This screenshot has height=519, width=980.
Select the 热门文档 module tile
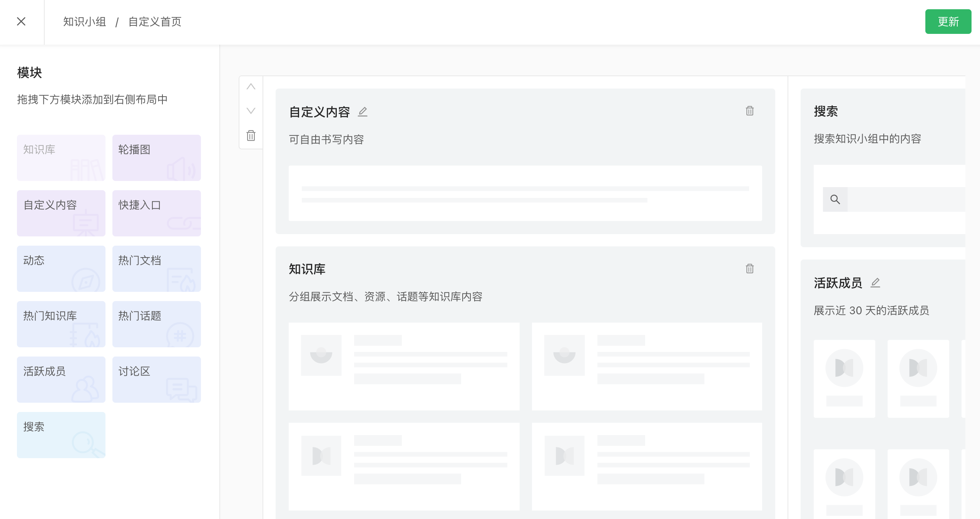156,269
